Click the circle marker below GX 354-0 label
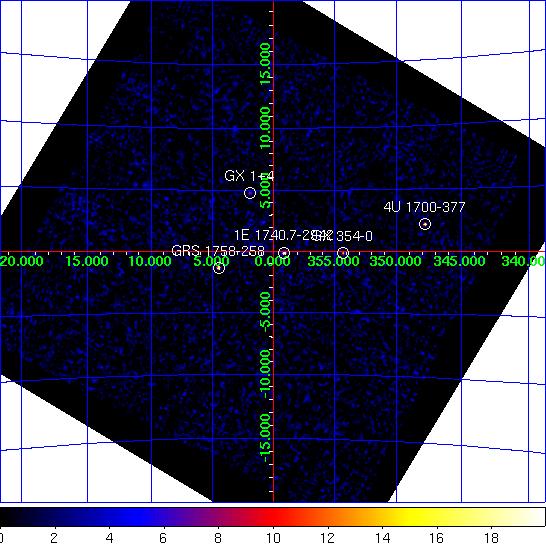The height and width of the screenshot is (547, 546). [x=343, y=253]
